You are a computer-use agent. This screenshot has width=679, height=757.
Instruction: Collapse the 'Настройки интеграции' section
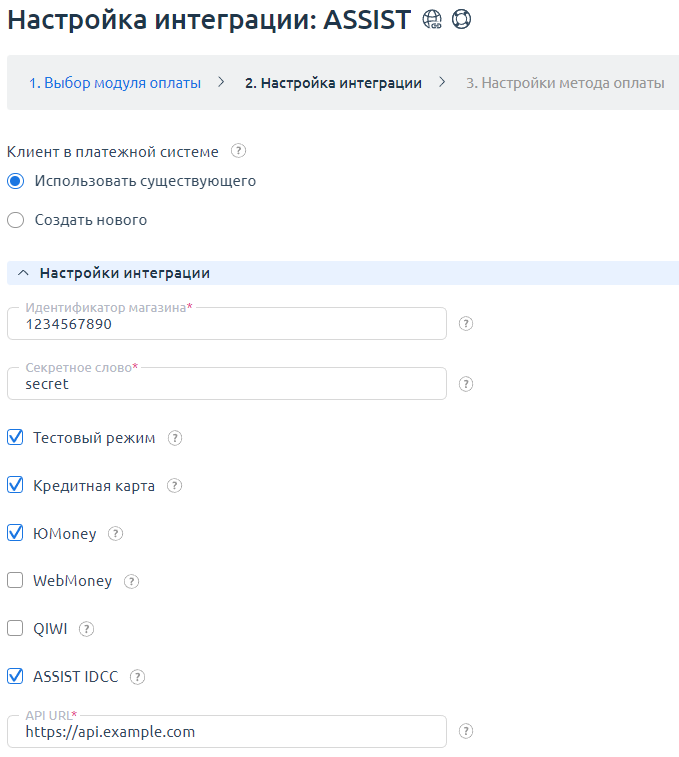(24, 273)
